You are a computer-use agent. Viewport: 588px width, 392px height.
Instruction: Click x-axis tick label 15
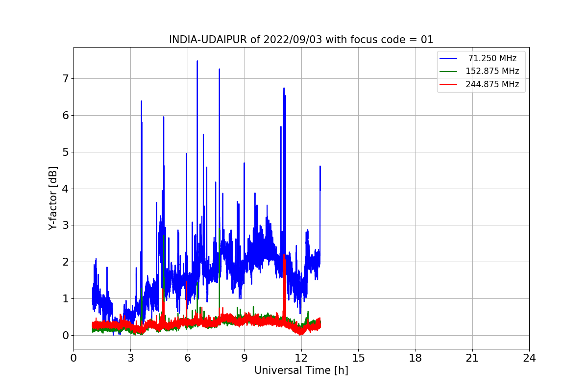(x=358, y=358)
